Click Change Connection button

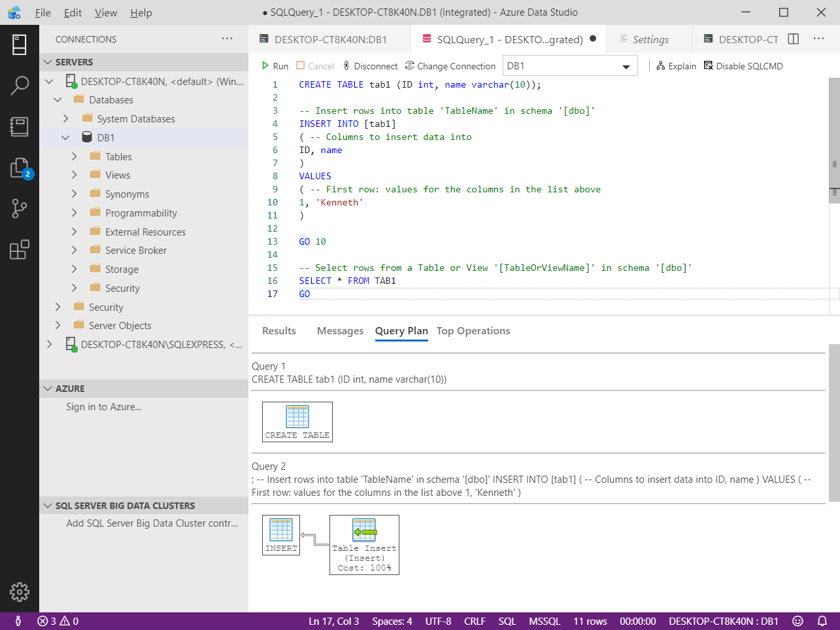[450, 66]
